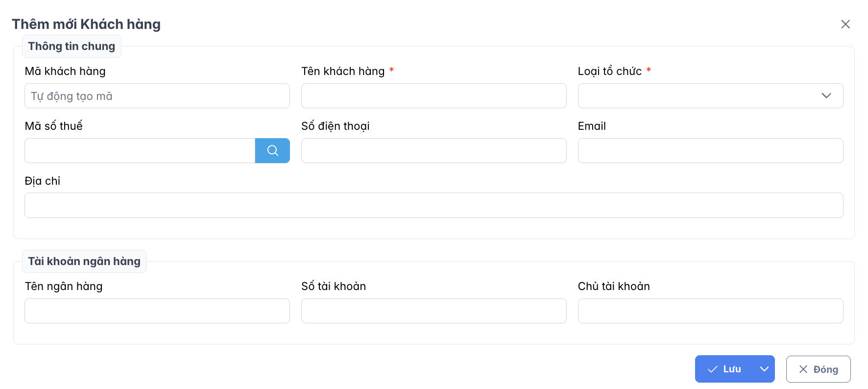Click the Mã khách hàng input field
Screen dimensions: 868x389
(157, 96)
